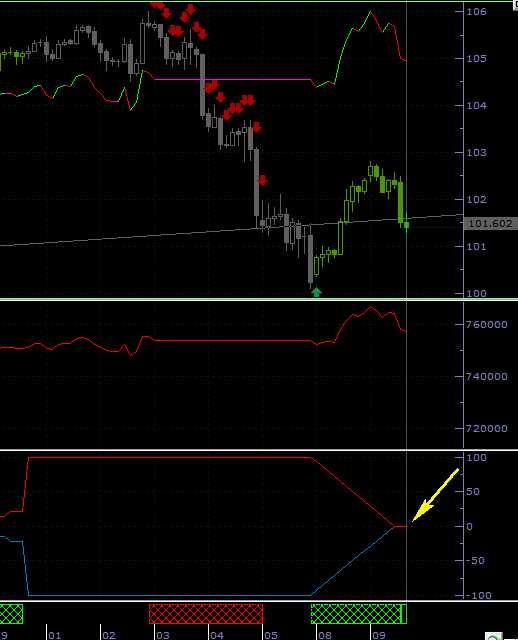
Task: Select the lowest isolated red down arrow
Action: pos(262,180)
